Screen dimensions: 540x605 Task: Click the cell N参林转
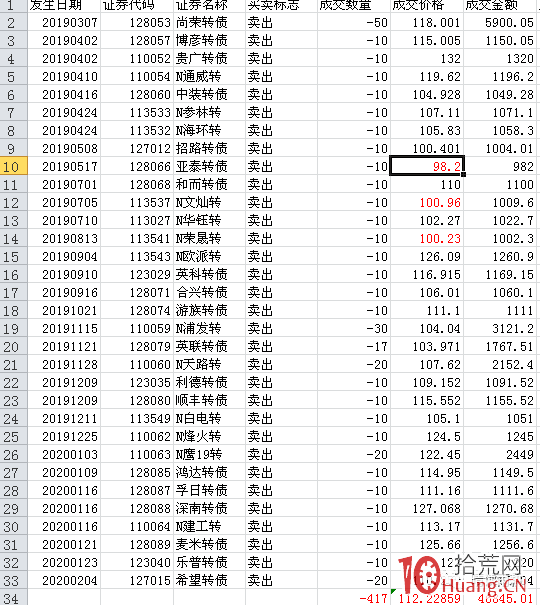pyautogui.click(x=209, y=113)
